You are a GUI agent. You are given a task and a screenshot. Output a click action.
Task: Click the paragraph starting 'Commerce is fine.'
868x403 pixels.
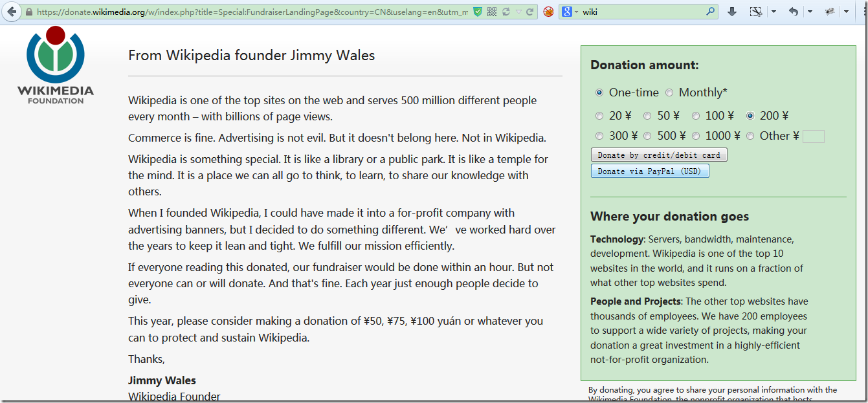pyautogui.click(x=337, y=138)
